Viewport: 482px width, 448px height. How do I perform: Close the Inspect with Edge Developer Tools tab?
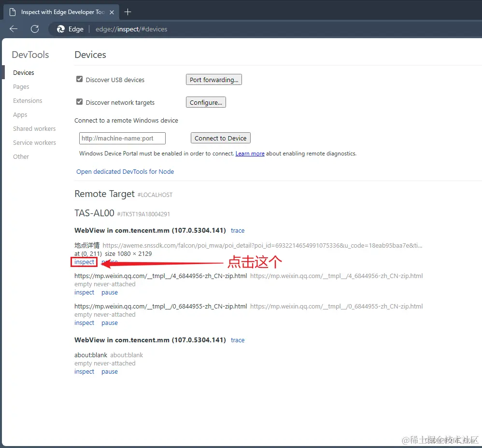(x=112, y=12)
